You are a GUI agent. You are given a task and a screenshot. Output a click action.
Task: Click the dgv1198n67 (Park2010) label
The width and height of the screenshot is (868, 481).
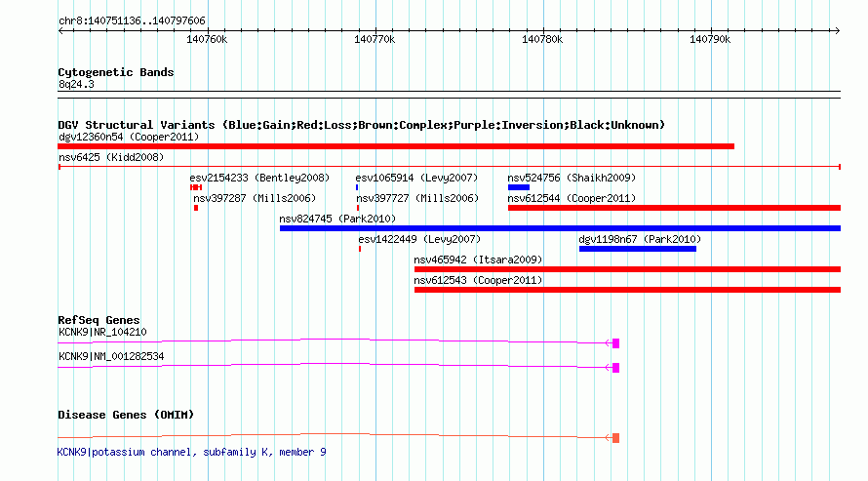point(640,239)
